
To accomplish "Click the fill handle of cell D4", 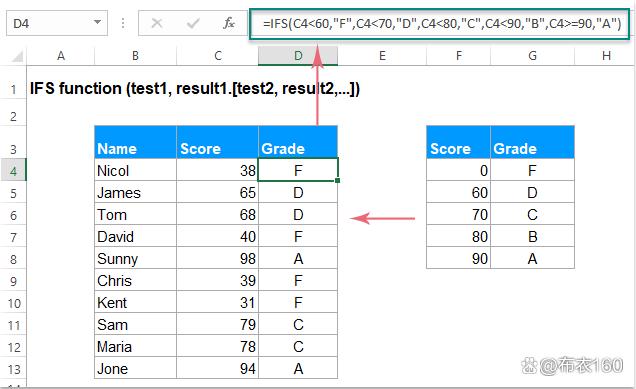I will click(338, 181).
